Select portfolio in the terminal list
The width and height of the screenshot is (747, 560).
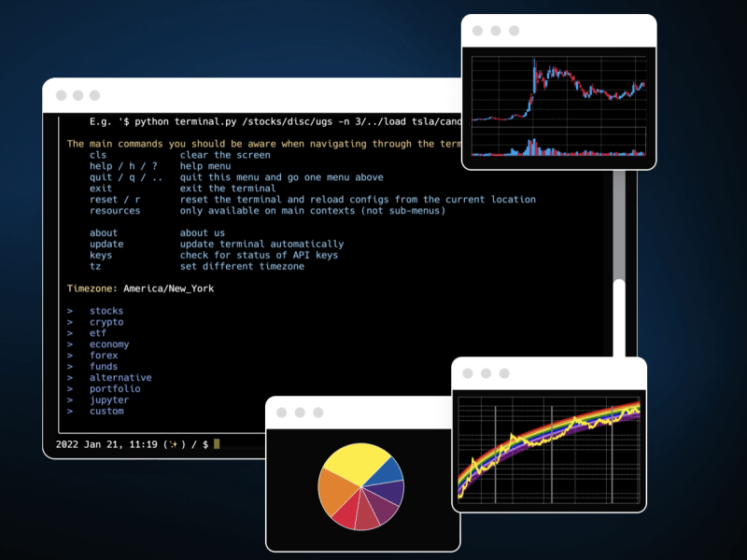point(115,389)
